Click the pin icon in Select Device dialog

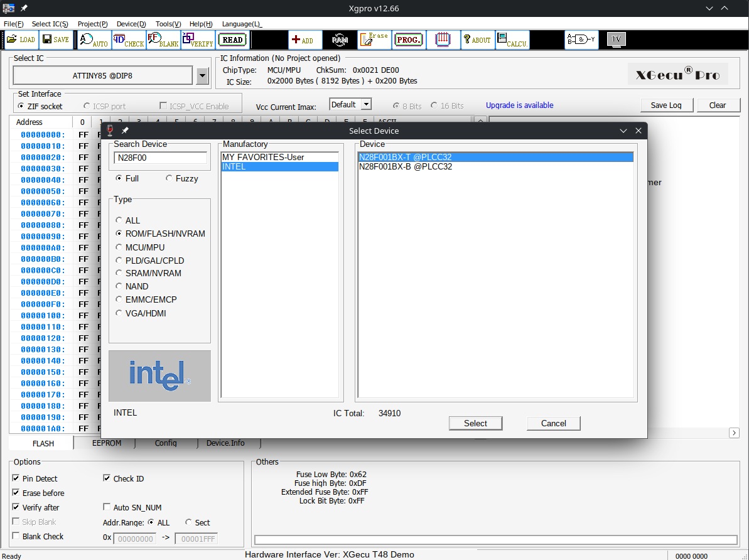125,131
